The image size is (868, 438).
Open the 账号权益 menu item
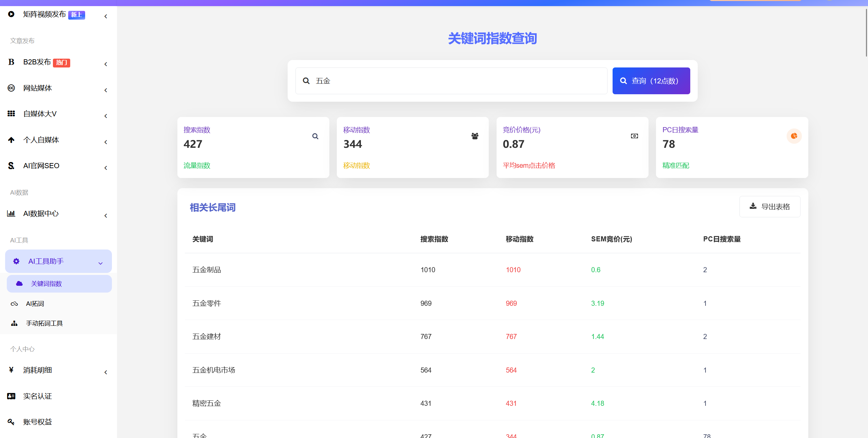point(58,422)
